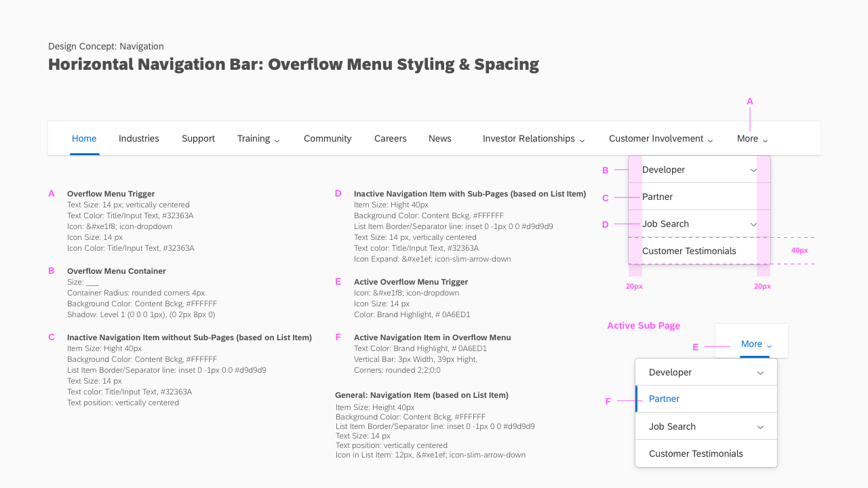Image resolution: width=868 pixels, height=488 pixels.
Task: Click the Support navigation item
Action: tap(198, 138)
